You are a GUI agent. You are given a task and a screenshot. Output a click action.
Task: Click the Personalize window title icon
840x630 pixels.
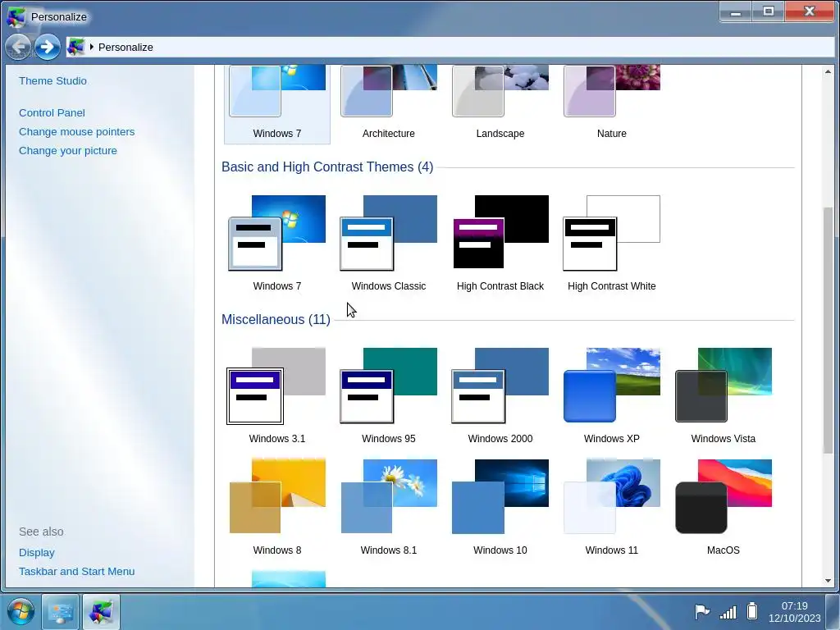[x=16, y=17]
